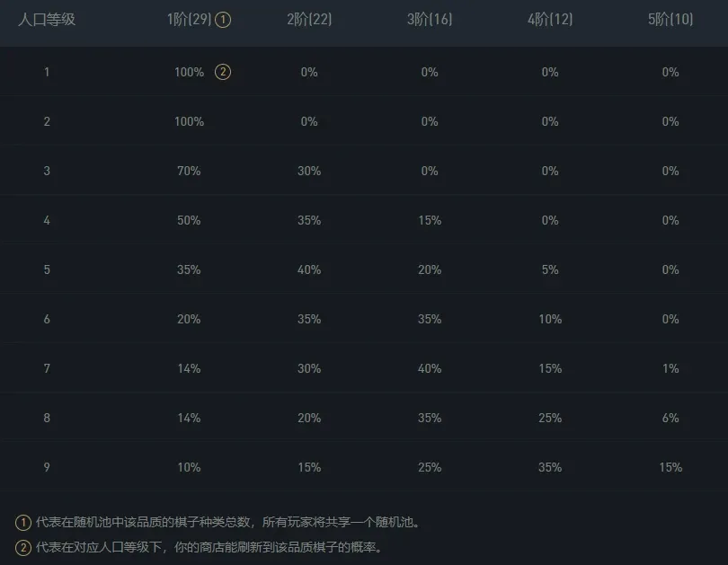Viewport: 728px width, 565px height.
Task: Click the circled 2 icon in the footnotes
Action: click(x=23, y=546)
